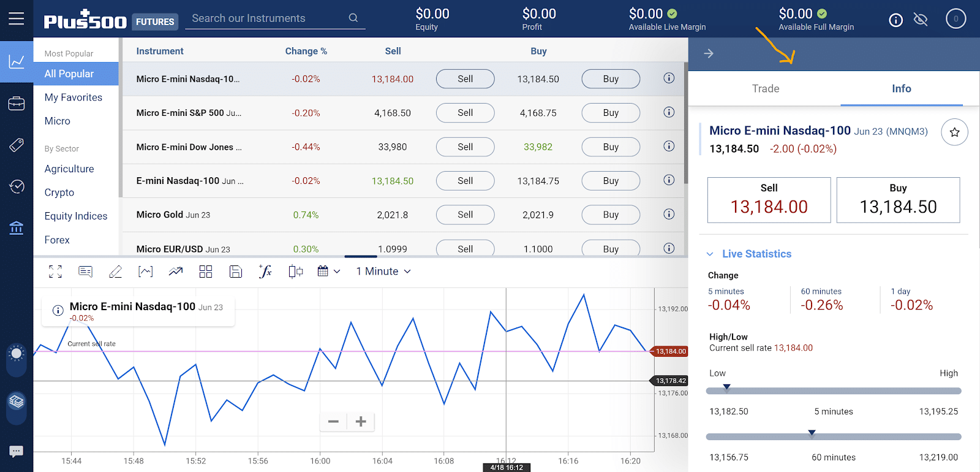Click the 5 minutes low/high slider
This screenshot has width=980, height=472.
coord(834,390)
